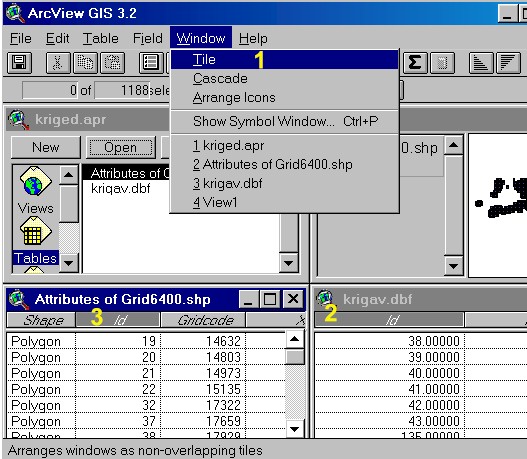
Task: Select krigav.dbf Id cell 43.00000
Action: (390, 421)
